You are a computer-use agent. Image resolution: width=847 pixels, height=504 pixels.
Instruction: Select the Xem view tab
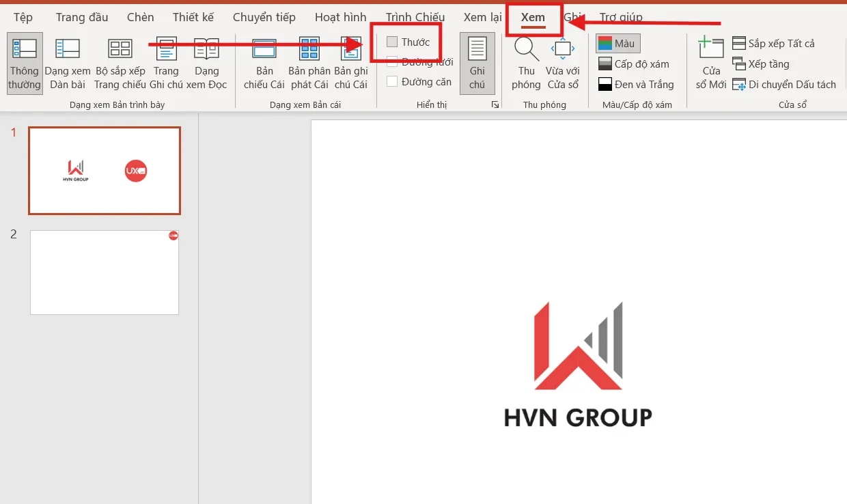pyautogui.click(x=533, y=18)
